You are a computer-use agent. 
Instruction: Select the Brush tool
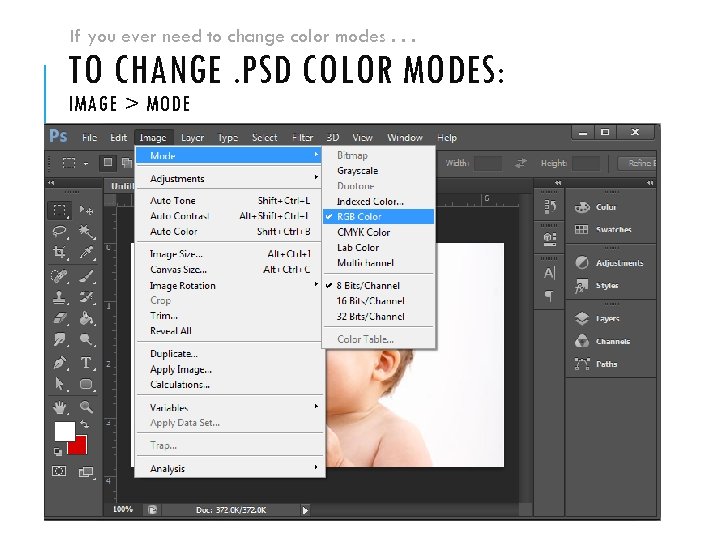[x=86, y=276]
